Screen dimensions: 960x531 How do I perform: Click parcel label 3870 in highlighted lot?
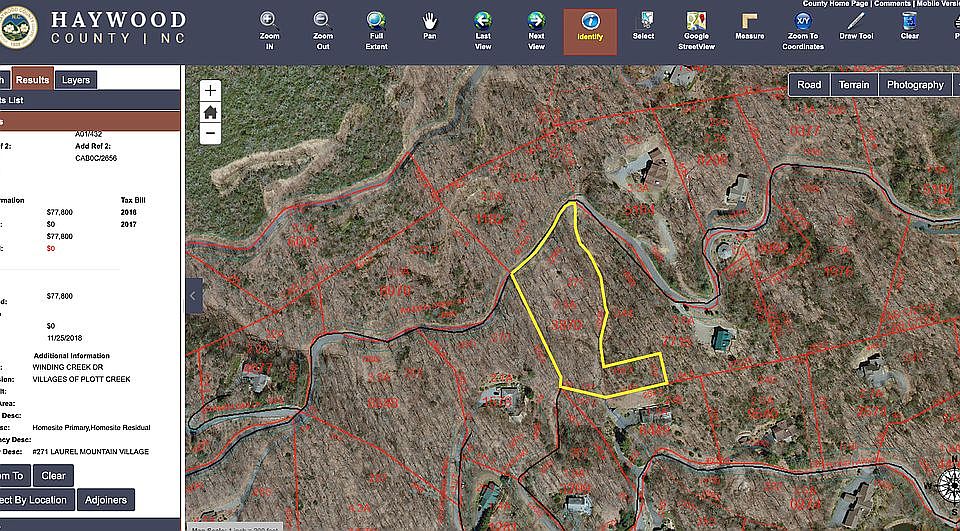point(566,325)
